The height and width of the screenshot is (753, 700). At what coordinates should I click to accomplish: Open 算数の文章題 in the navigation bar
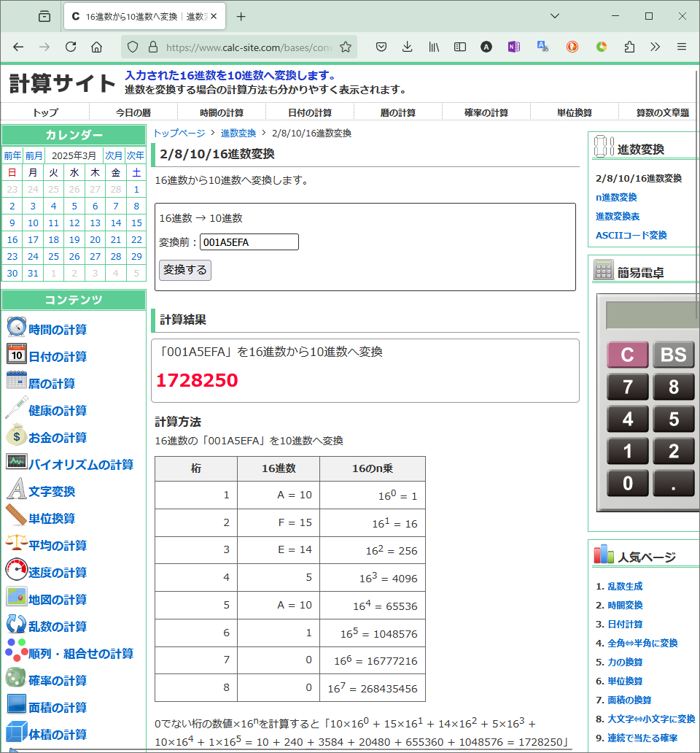click(662, 112)
